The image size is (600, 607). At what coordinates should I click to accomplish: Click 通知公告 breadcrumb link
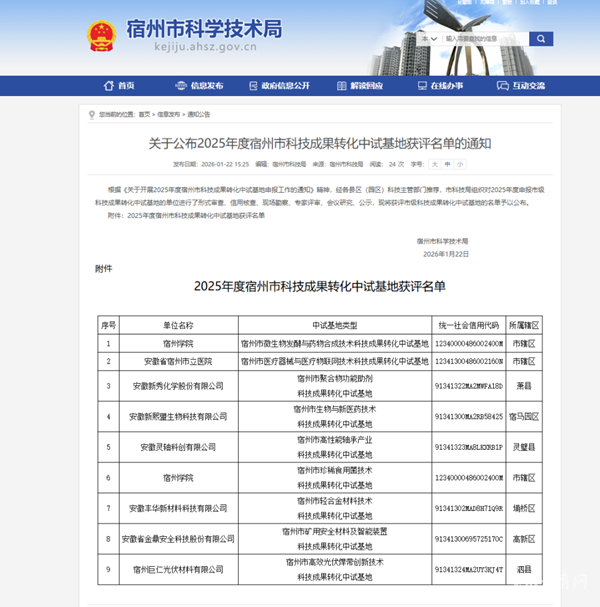[198, 115]
